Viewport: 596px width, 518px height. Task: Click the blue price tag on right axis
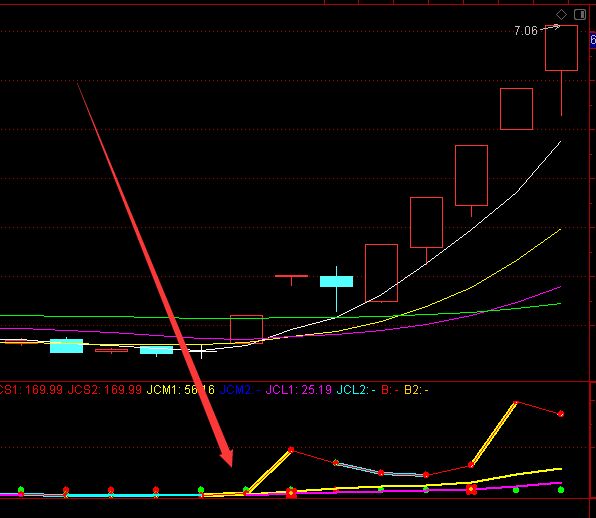[x=593, y=40]
